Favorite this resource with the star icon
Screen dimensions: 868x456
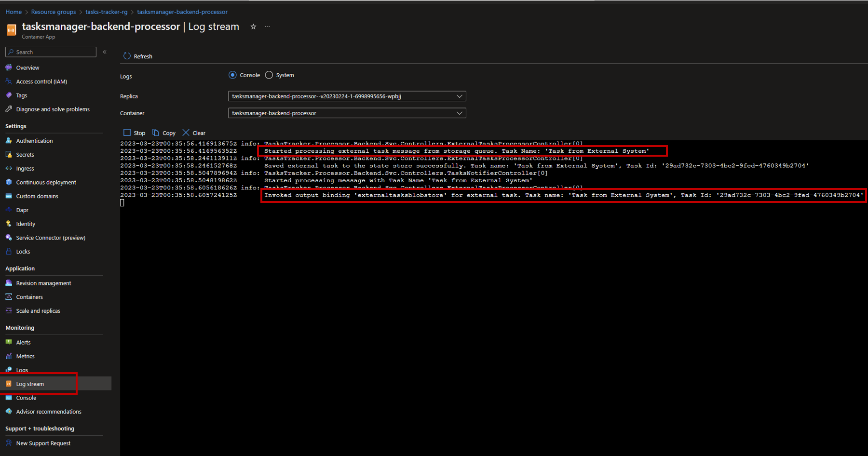point(253,27)
